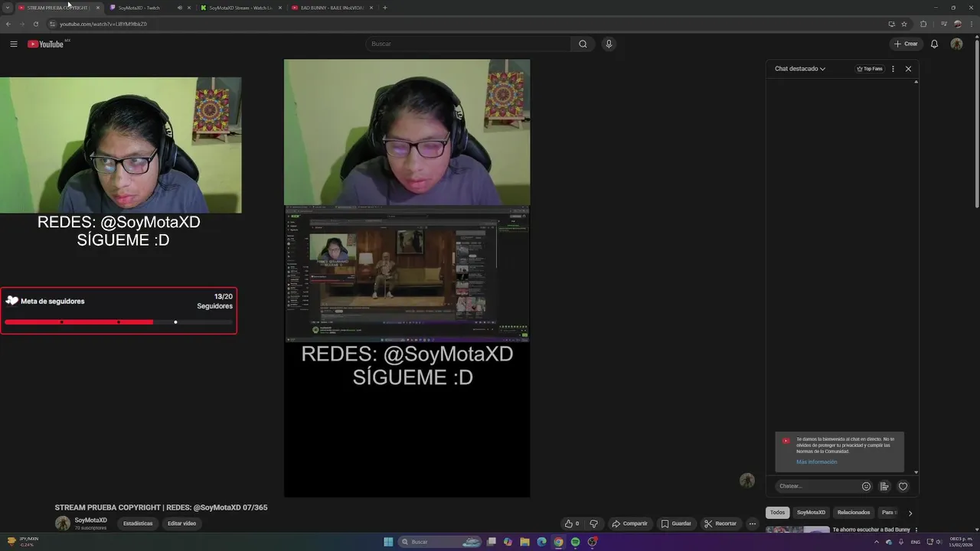Mute the Twitch tab audio icon
This screenshot has width=980, height=551.
coord(179,8)
